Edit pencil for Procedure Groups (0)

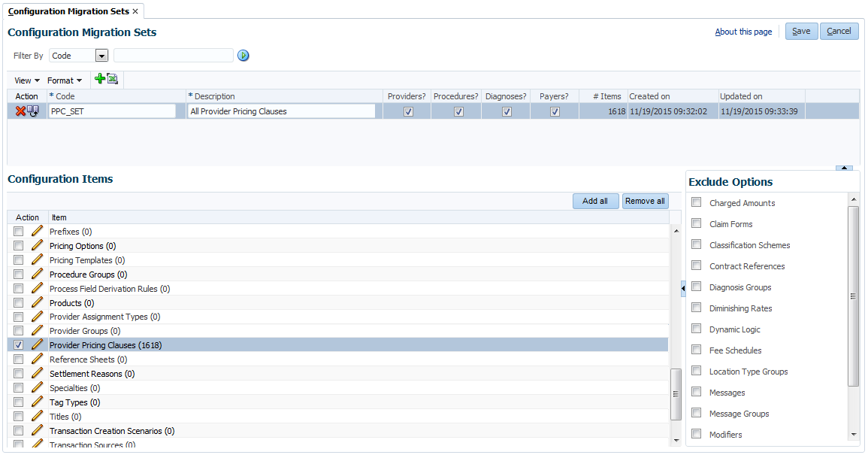coord(37,274)
